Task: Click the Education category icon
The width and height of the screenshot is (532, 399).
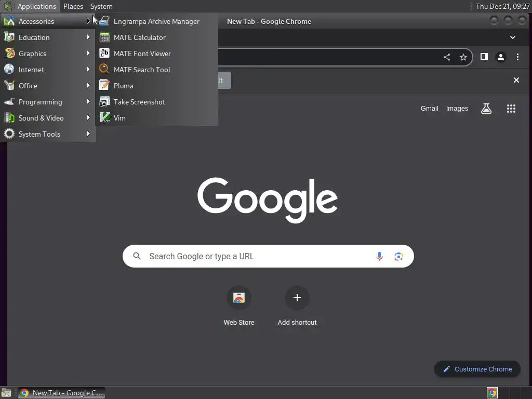Action: (x=9, y=37)
